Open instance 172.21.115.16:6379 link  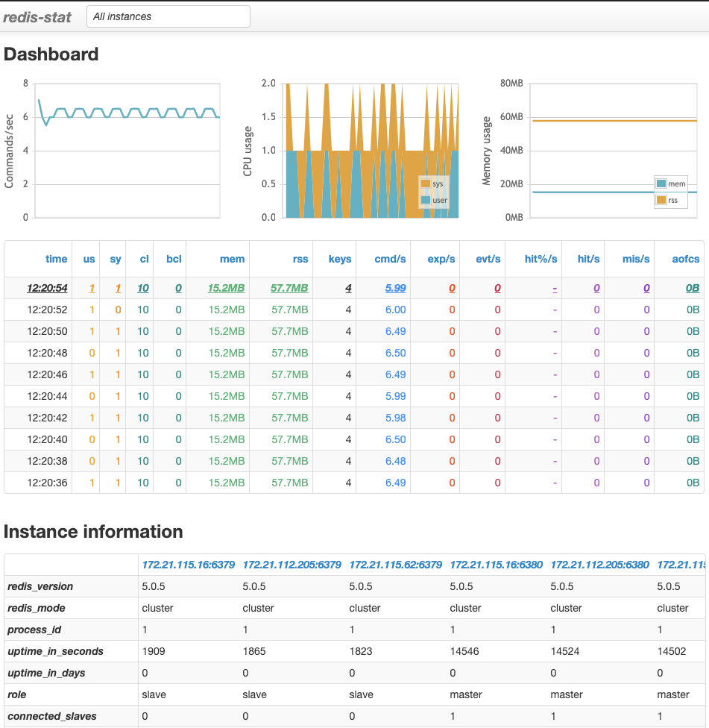189,565
